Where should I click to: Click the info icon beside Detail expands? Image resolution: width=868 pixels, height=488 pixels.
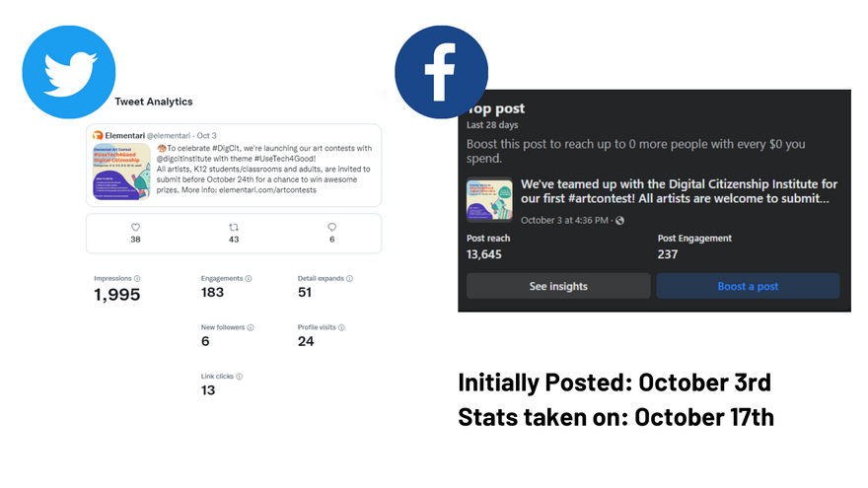350,279
